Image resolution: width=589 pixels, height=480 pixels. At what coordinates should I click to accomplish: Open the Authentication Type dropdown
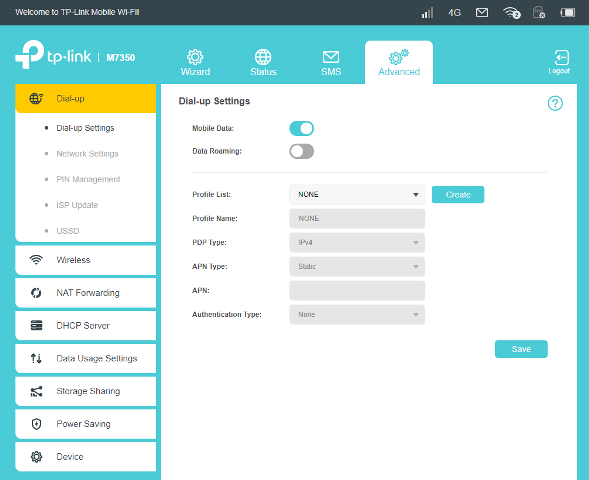click(357, 315)
